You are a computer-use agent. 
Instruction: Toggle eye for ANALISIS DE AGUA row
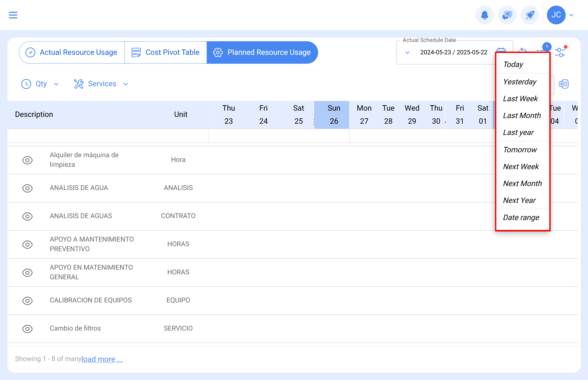tap(27, 188)
